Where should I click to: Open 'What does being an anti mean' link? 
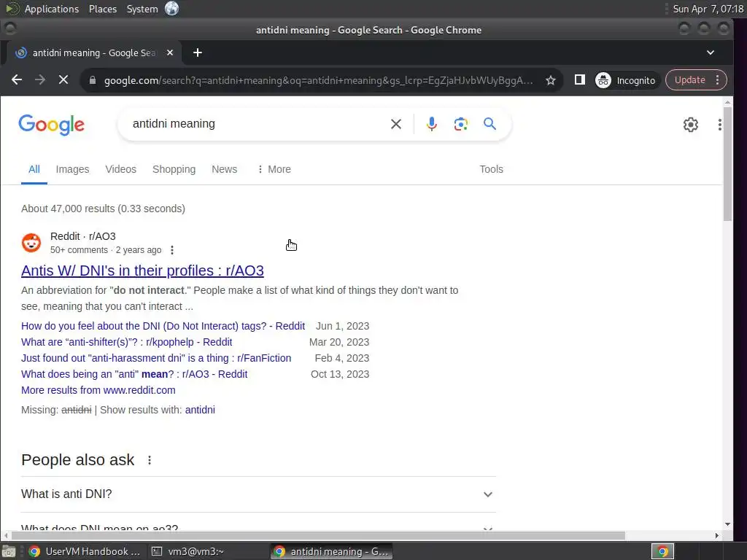134,374
